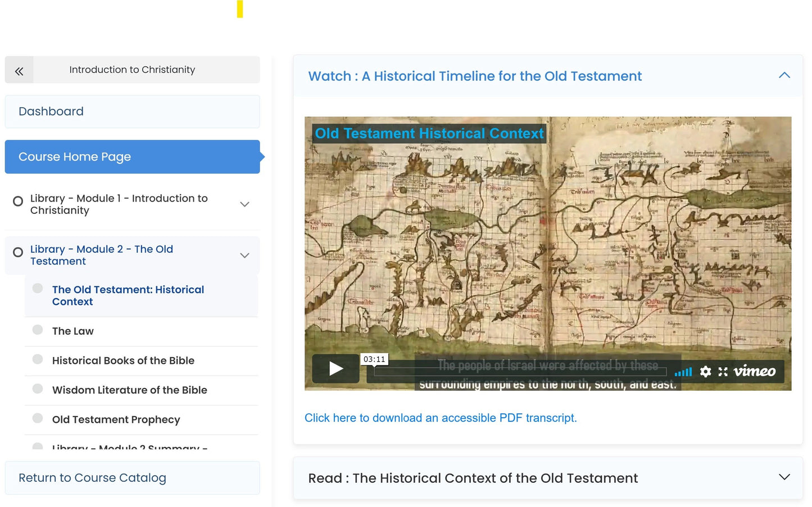812x507 pixels.
Task: Open the Vimeo player settings gear
Action: coord(705,371)
